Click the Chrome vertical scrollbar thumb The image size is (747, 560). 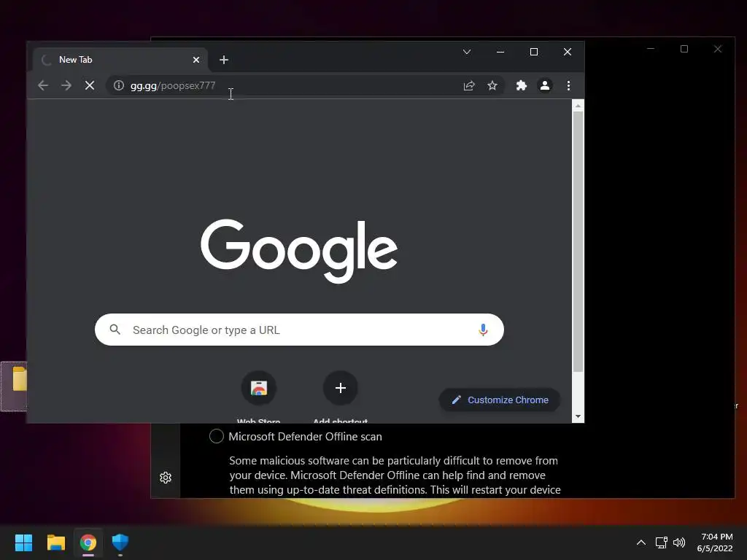pyautogui.click(x=578, y=241)
